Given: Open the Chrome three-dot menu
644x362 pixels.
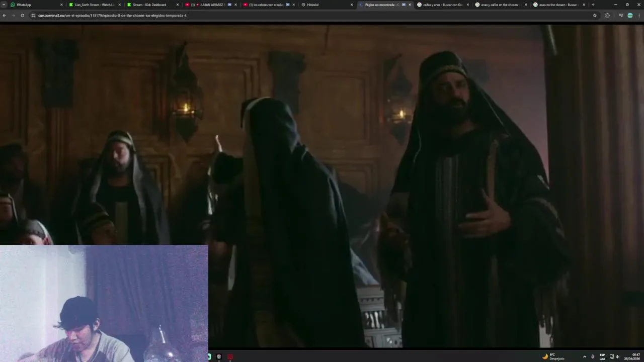Looking at the screenshot, I should pyautogui.click(x=639, y=16).
